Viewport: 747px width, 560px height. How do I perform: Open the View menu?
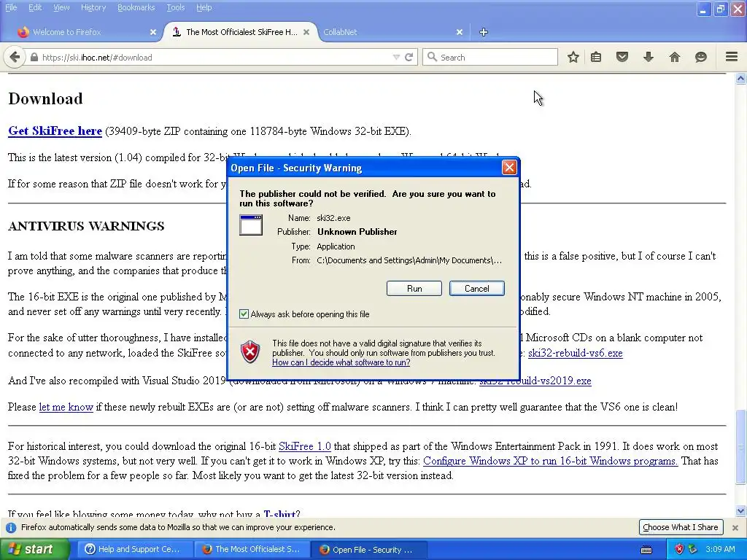coord(61,7)
